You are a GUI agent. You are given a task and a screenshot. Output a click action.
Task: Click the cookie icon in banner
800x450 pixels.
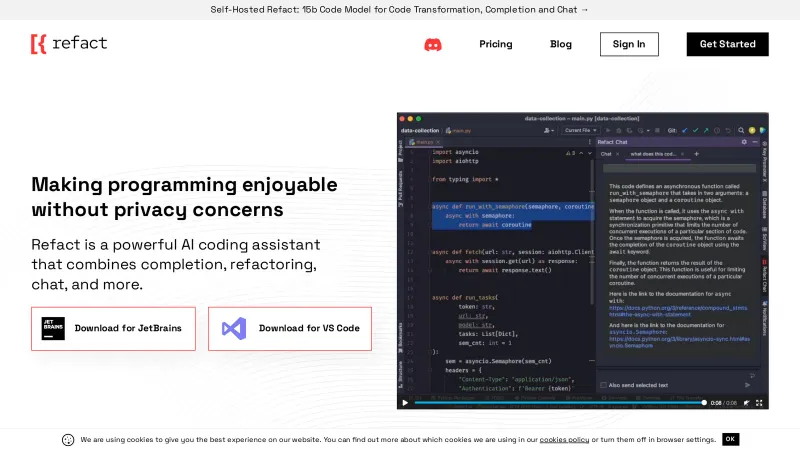coord(68,439)
